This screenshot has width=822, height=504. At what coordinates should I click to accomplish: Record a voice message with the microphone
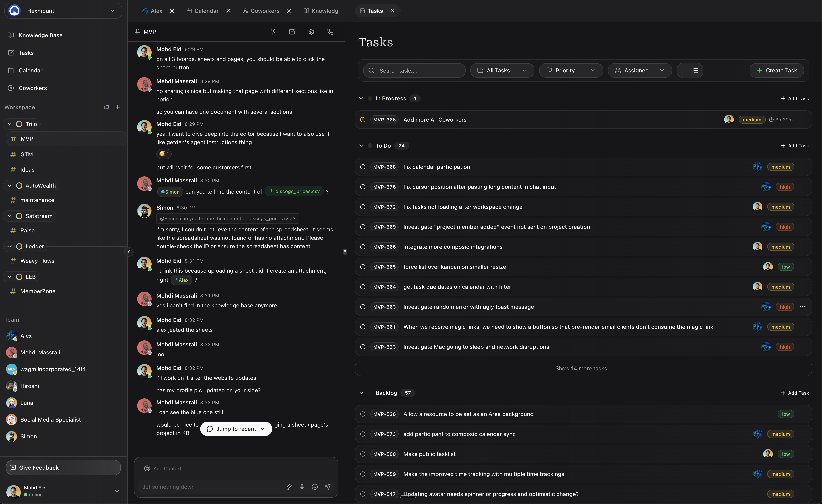tap(302, 487)
